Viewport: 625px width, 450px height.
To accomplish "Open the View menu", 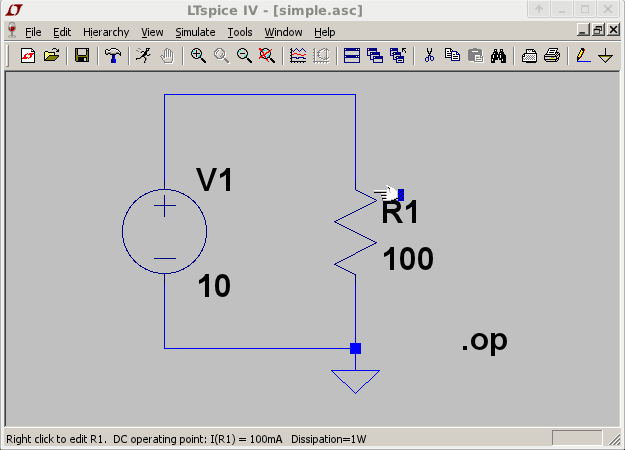I will tap(152, 32).
